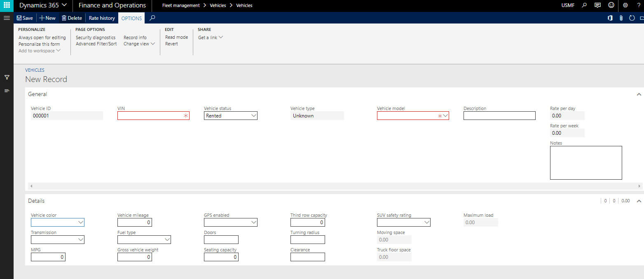
Task: Click General section scroll left arrow
Action: [31, 186]
